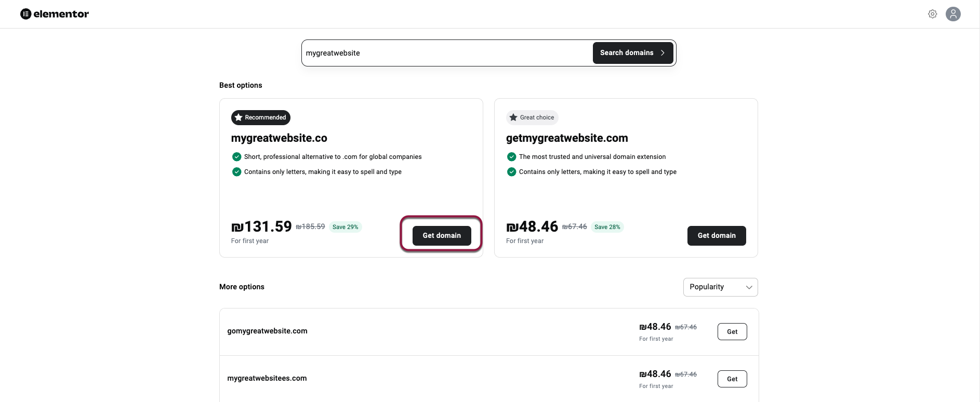Get domain for mygreatwebsite.co
This screenshot has height=402, width=980.
(442, 236)
